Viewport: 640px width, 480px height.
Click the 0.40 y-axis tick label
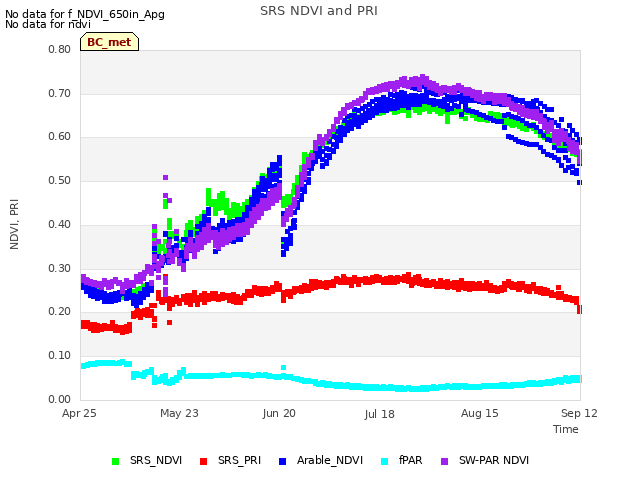pyautogui.click(x=60, y=224)
